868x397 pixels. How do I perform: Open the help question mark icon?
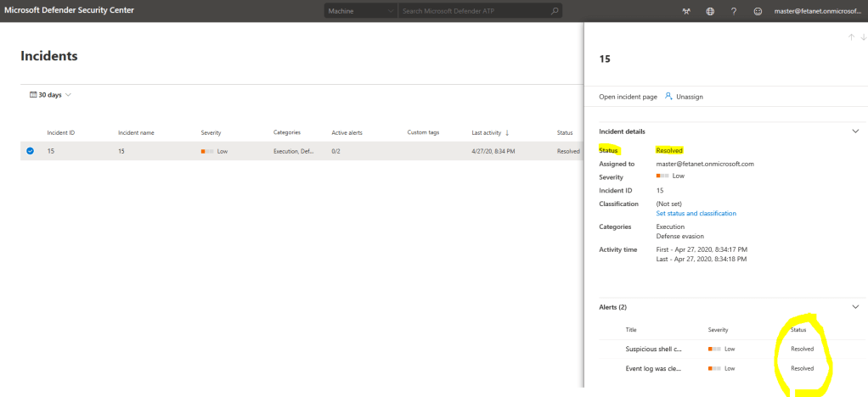tap(733, 11)
